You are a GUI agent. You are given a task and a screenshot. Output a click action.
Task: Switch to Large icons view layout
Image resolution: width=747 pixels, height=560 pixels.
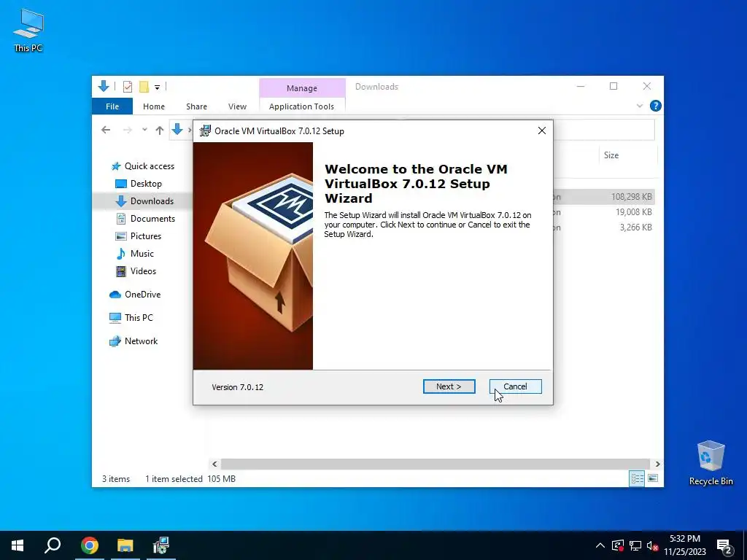653,478
